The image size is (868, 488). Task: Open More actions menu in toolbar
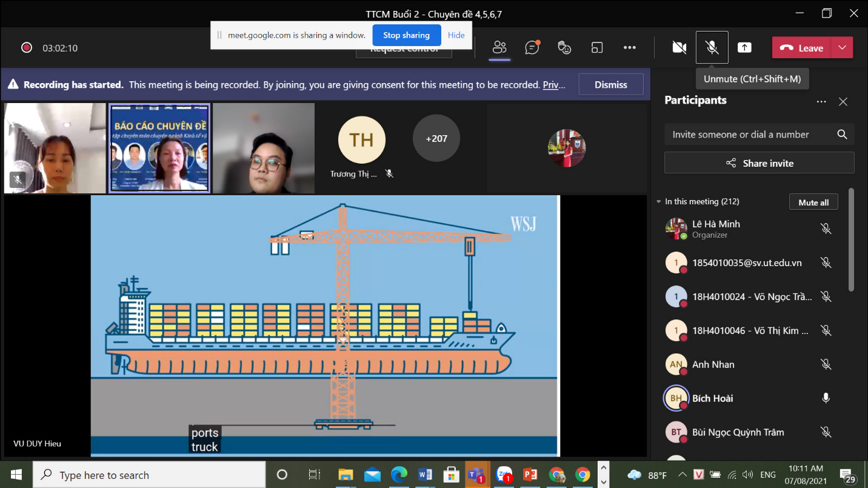630,48
